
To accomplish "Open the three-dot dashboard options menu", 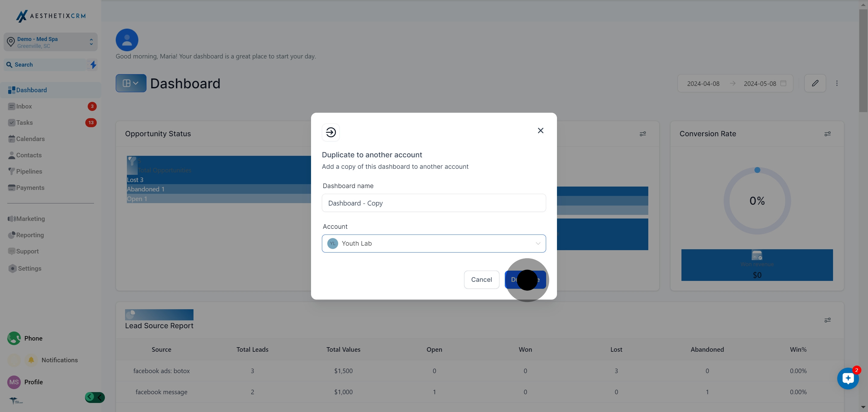I will click(837, 83).
